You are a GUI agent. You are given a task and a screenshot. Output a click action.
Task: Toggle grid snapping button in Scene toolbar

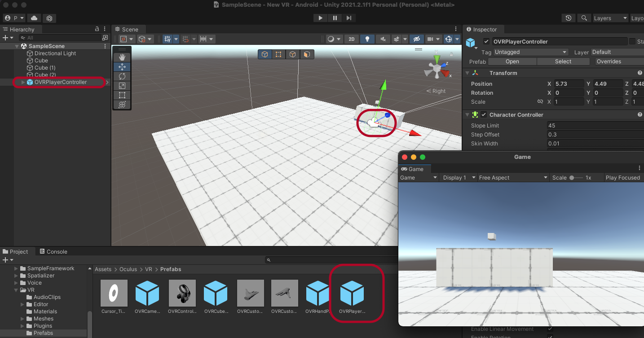168,39
